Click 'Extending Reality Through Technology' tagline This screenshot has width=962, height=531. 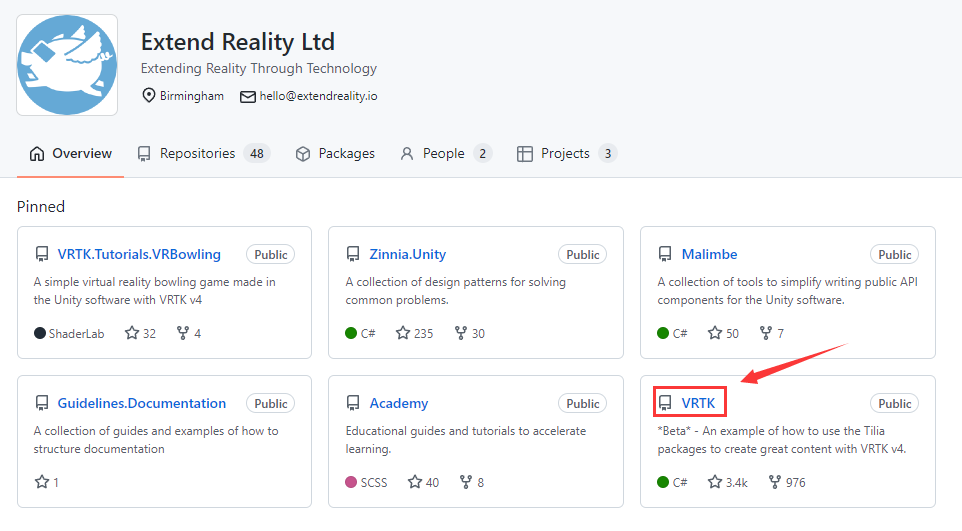click(x=259, y=68)
